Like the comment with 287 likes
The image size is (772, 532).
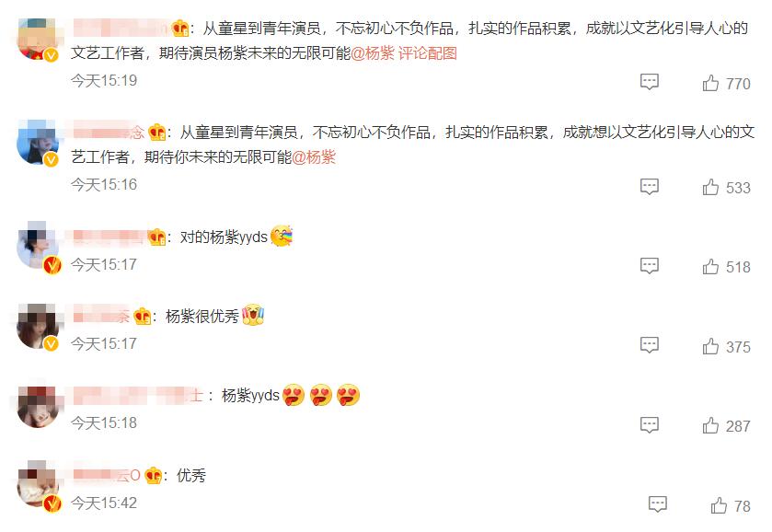(710, 425)
